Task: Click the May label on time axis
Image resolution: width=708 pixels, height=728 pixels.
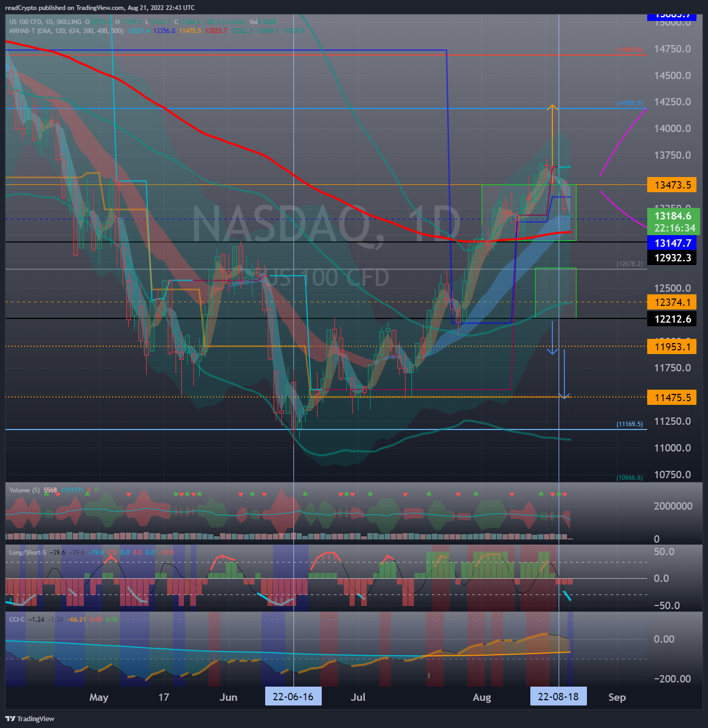Action: [99, 697]
